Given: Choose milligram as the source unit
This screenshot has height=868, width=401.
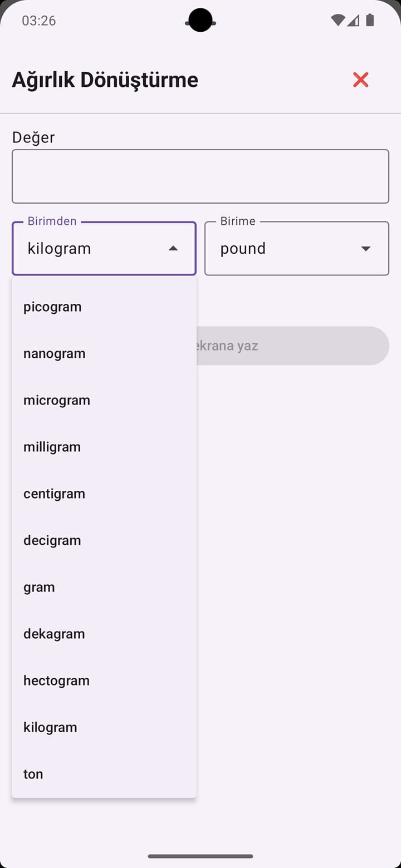Looking at the screenshot, I should tap(52, 446).
